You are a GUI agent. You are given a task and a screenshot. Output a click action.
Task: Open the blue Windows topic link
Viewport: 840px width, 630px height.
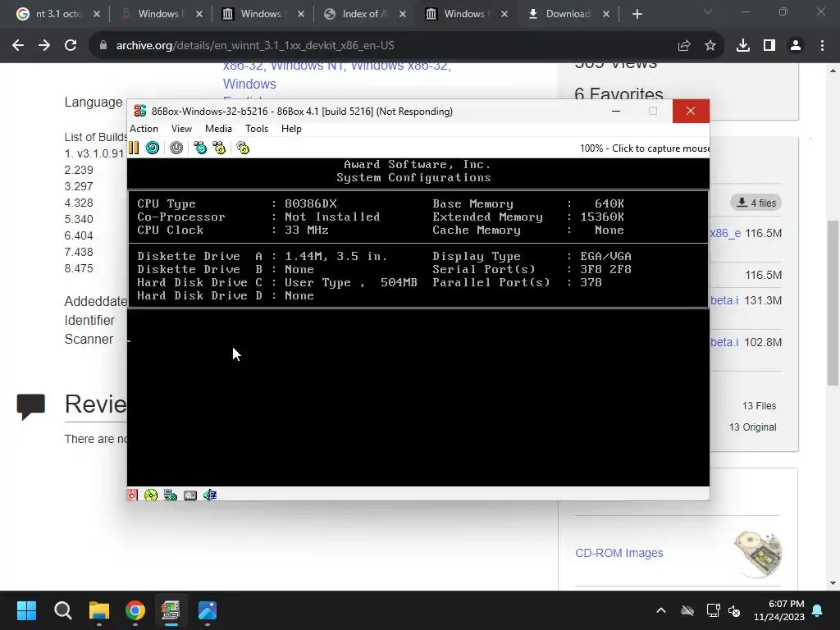[249, 84]
